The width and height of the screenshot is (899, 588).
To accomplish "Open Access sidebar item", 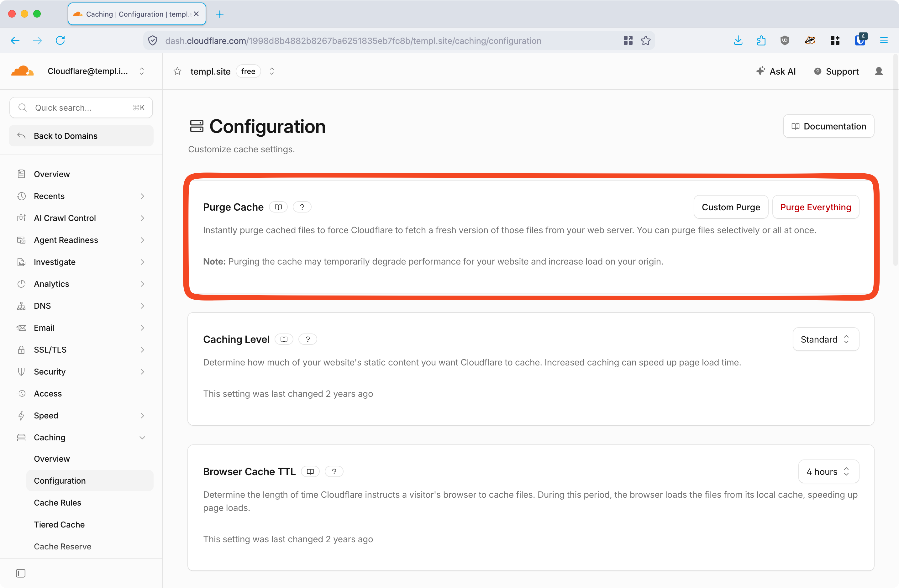I will (x=81, y=393).
